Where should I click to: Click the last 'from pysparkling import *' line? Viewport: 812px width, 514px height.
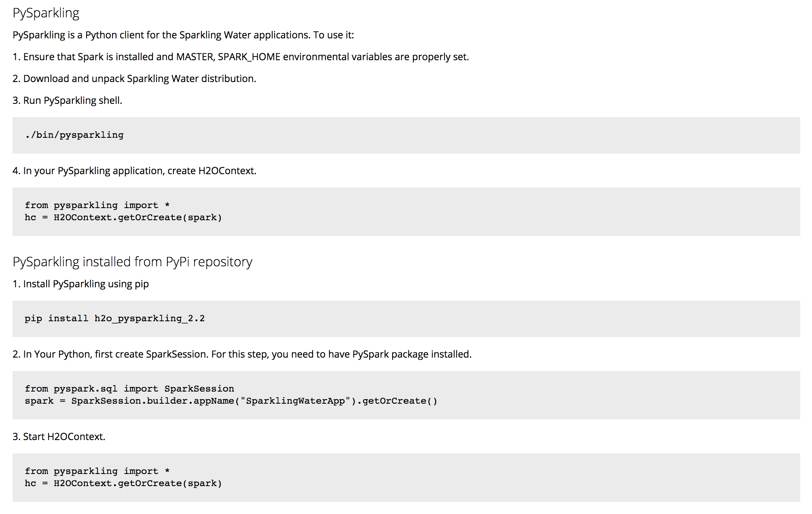97,471
